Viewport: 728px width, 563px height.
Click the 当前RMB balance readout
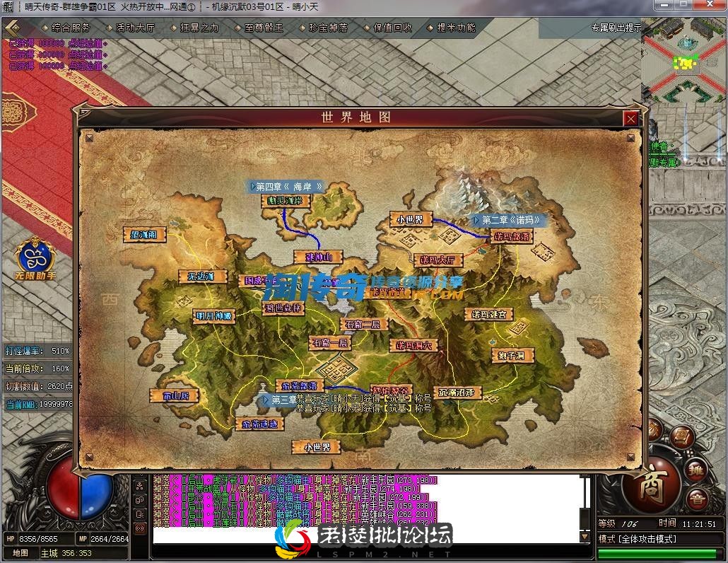coord(39,404)
